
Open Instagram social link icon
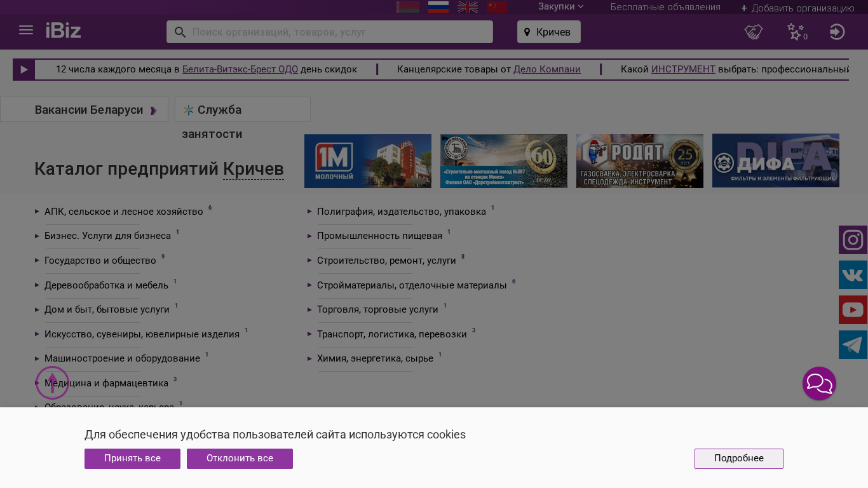coord(853,240)
